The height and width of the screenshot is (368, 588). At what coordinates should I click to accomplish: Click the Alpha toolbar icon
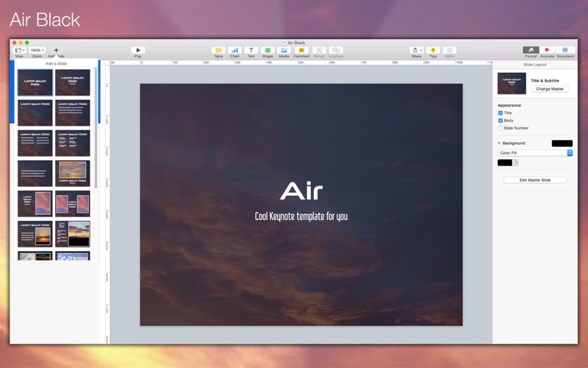(449, 50)
